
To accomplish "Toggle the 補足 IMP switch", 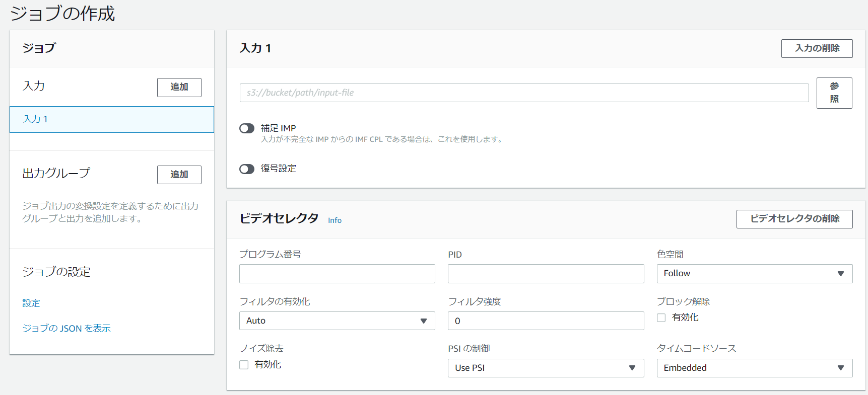I will 247,128.
